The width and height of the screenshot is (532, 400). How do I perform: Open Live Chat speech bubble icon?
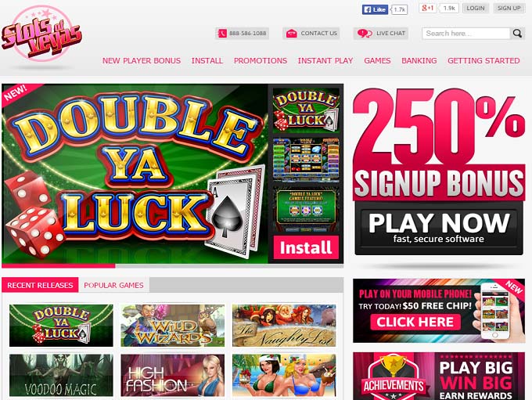(x=365, y=34)
